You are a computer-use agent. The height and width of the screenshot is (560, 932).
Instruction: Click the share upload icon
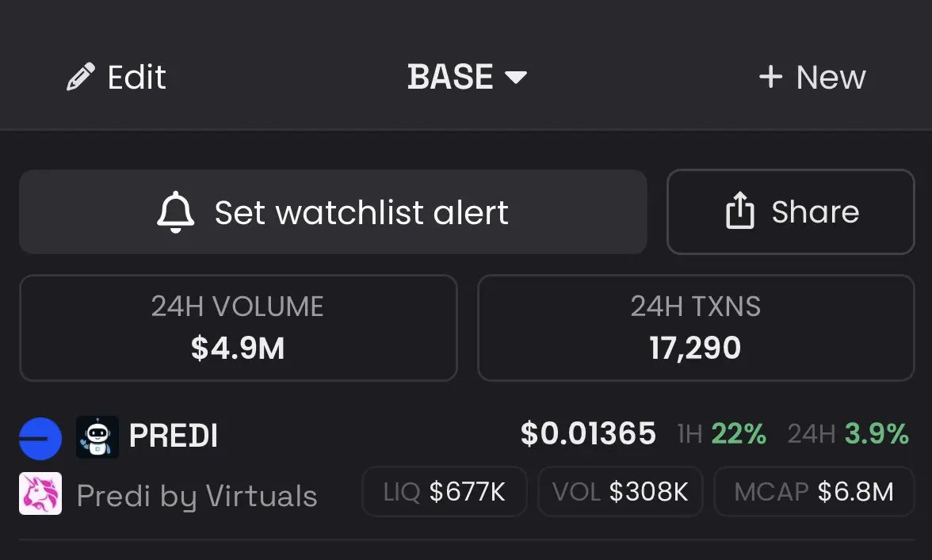[x=740, y=210]
